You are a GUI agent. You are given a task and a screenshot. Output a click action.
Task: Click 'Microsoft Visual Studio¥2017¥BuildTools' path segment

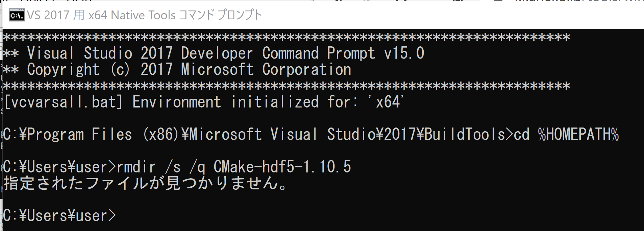(x=347, y=135)
